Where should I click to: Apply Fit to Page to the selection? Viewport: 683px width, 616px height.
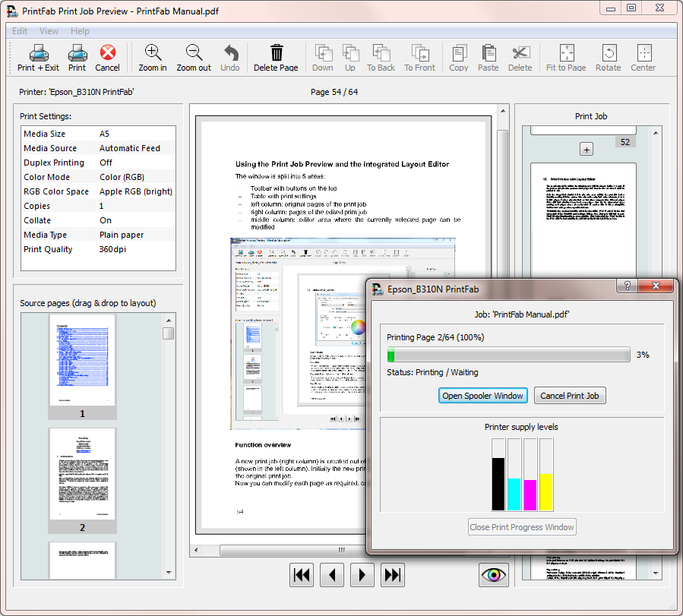pyautogui.click(x=564, y=57)
